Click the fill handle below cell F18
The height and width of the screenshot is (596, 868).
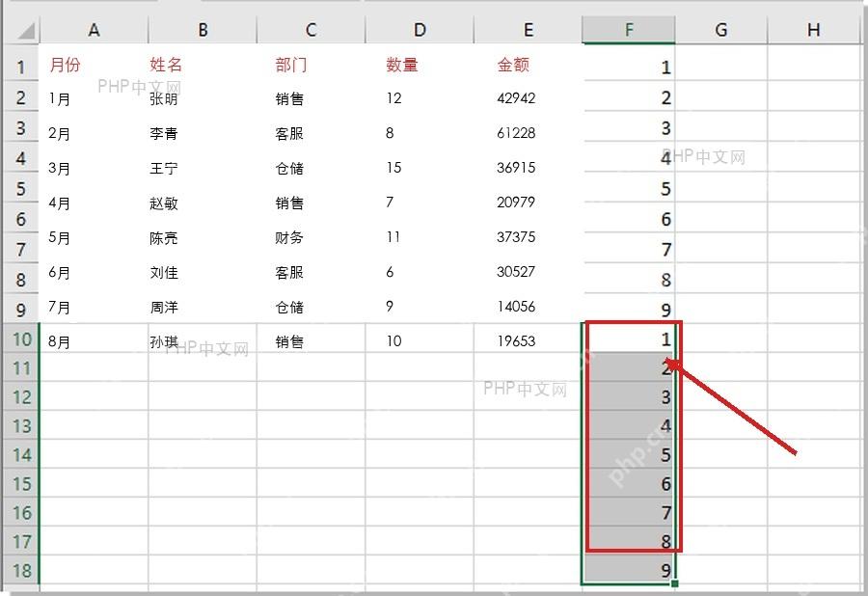(x=674, y=583)
